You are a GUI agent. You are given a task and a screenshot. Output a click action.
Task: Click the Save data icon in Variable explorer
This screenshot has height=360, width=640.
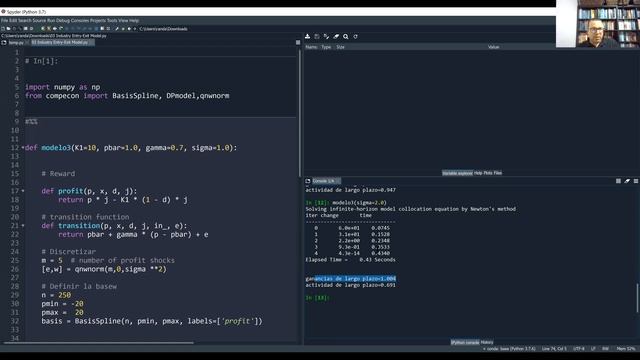click(x=317, y=36)
